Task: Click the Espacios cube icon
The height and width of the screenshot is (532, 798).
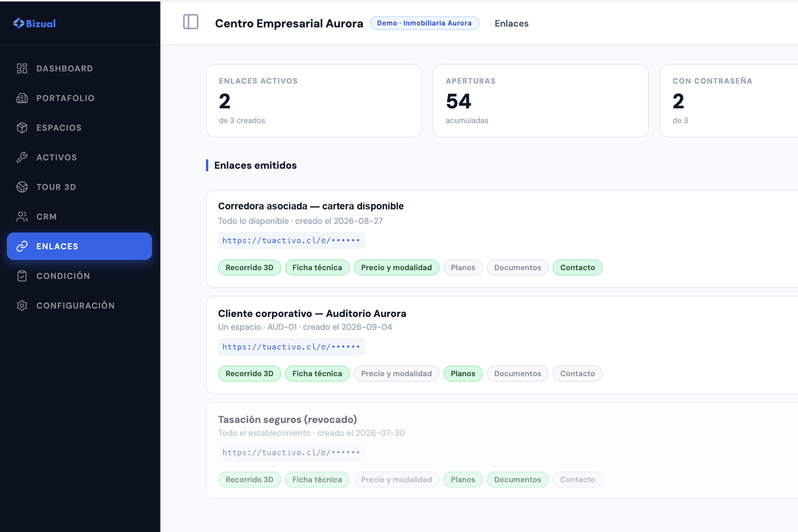Action: [x=22, y=128]
